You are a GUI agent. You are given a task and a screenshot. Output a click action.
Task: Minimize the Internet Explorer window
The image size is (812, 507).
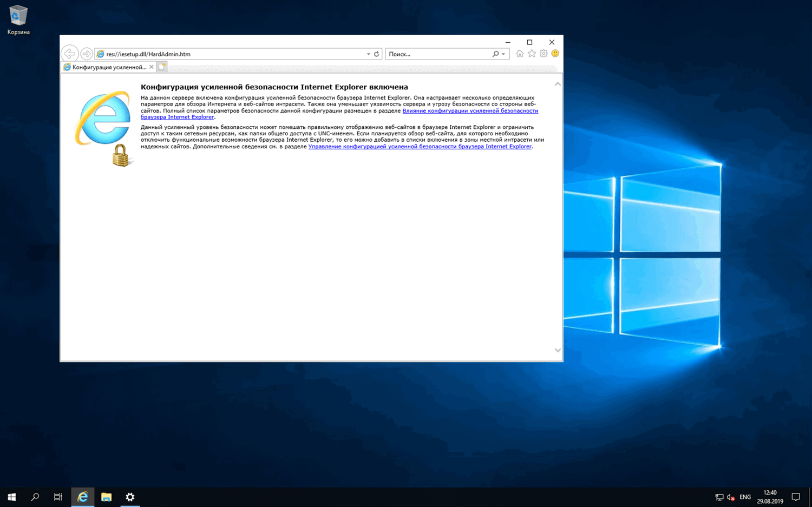click(x=508, y=42)
